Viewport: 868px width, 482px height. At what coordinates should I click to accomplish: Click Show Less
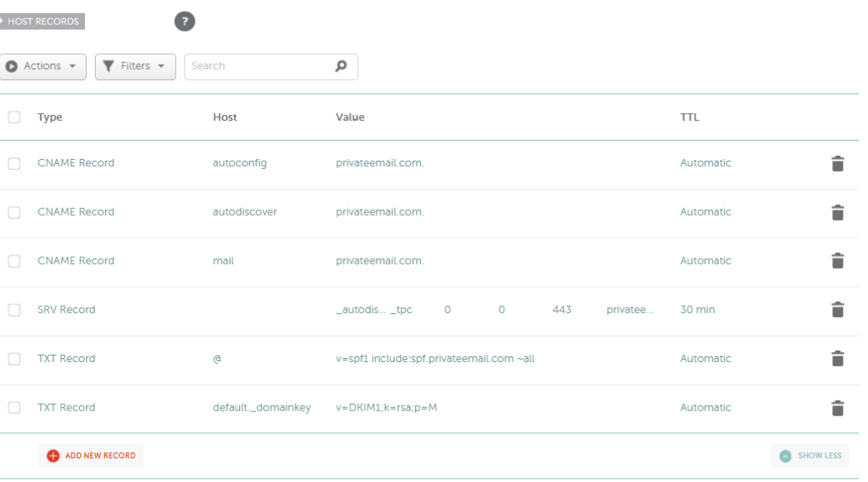(x=810, y=455)
